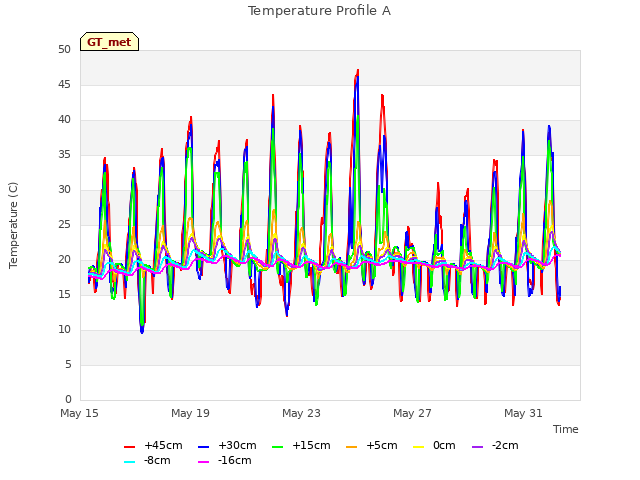Click the lowest blue dip near 10 degrees
This screenshot has width=640, height=480.
tap(142, 332)
